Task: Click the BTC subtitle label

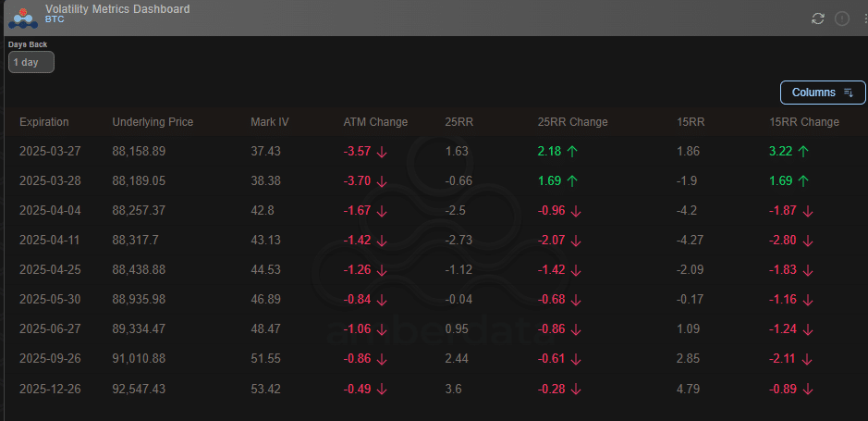Action: coord(55,19)
